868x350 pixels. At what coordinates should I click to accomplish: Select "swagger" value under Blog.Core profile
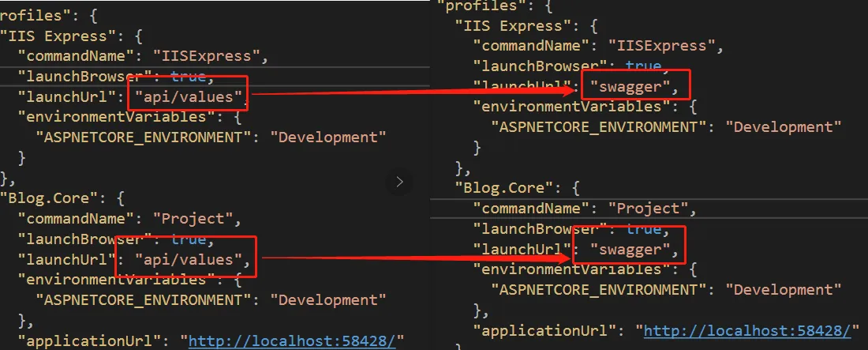[630, 250]
